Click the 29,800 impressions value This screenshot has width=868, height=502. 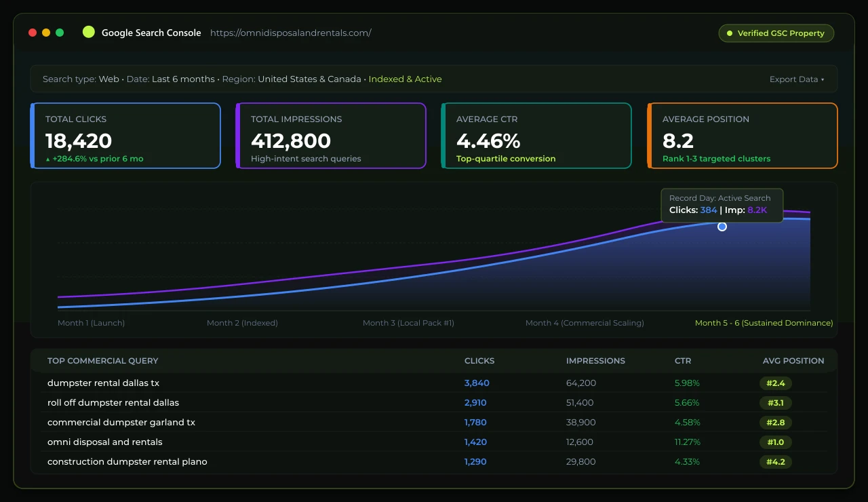click(x=581, y=462)
